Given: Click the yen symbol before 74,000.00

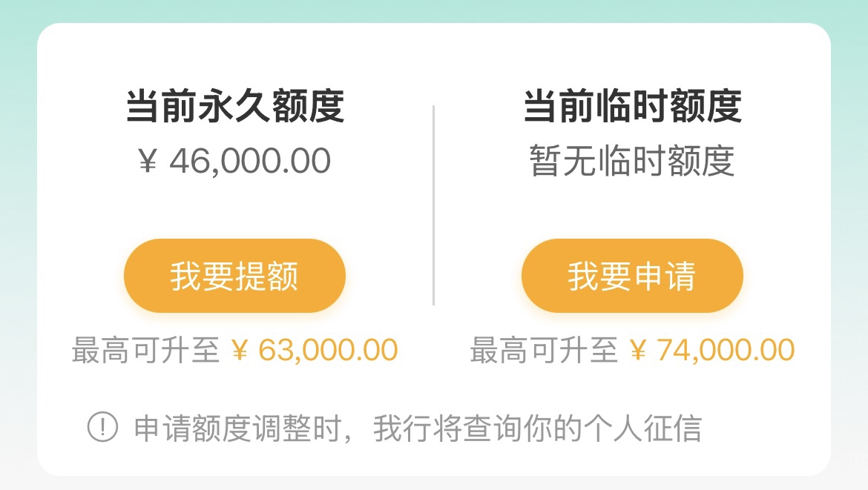Looking at the screenshot, I should [x=638, y=351].
